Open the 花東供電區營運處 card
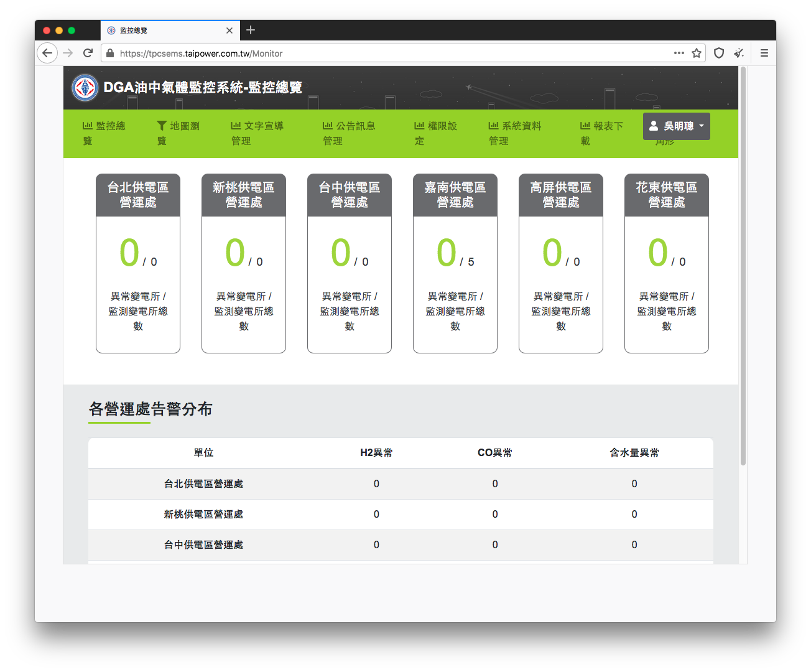Image resolution: width=811 pixels, height=672 pixels. (667, 263)
